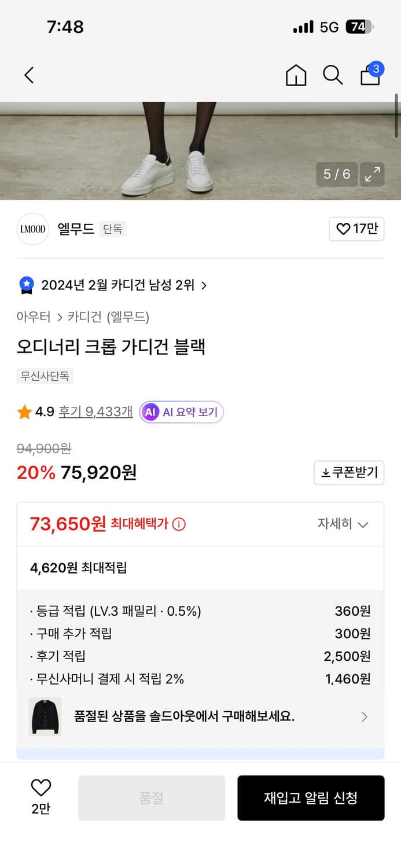Tap the purple AI summary icon

point(151,412)
